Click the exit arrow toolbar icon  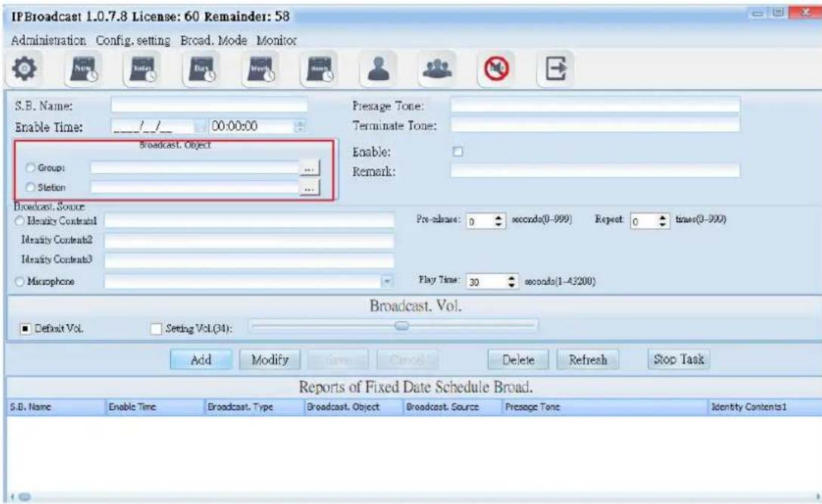click(x=555, y=69)
